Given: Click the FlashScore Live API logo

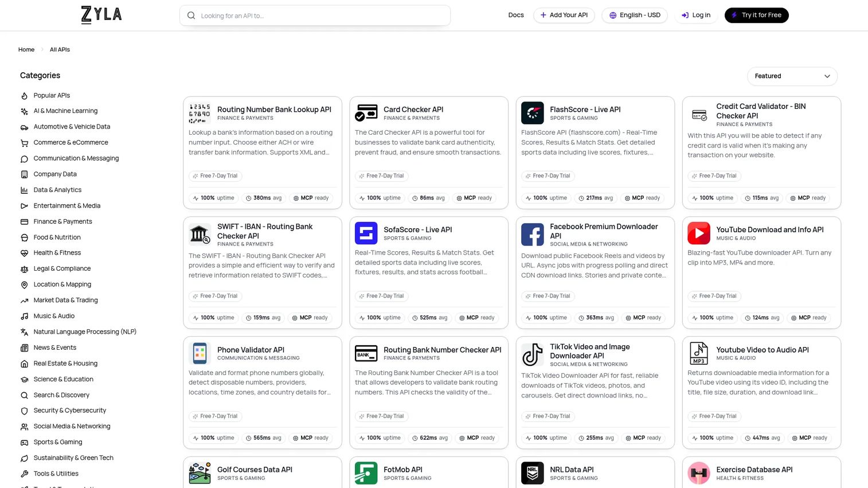Looking at the screenshot, I should (x=533, y=114).
